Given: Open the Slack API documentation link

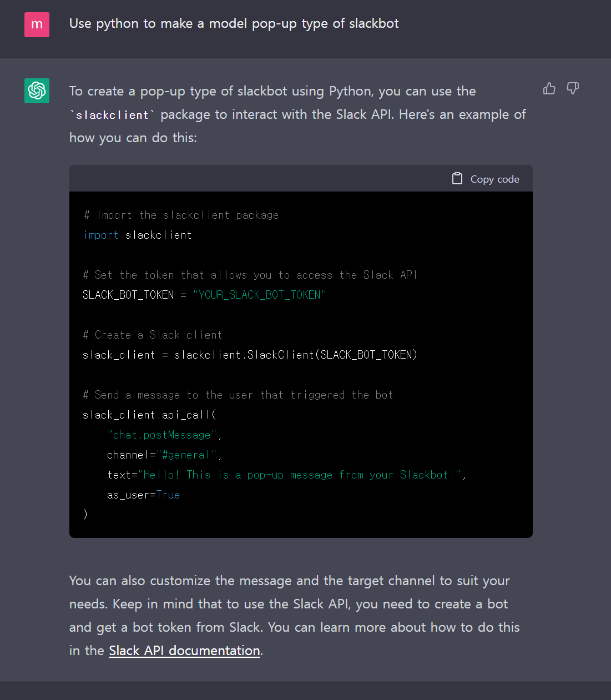Looking at the screenshot, I should 184,651.
